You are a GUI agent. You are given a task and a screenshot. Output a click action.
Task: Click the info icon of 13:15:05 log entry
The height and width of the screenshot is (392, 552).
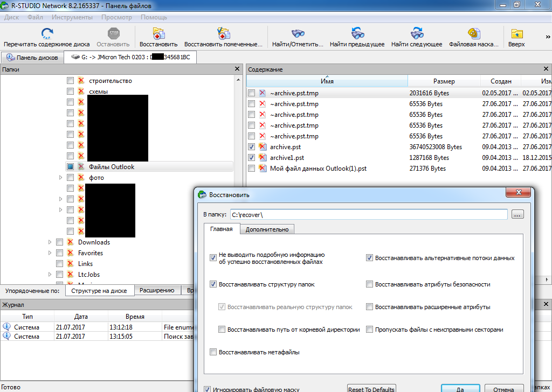coord(6,336)
